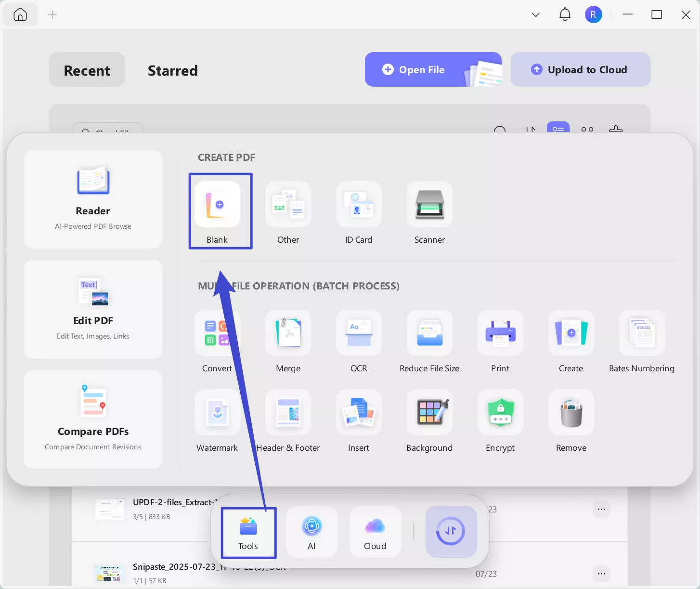700x589 pixels.
Task: Open the Cloud section
Action: click(x=375, y=531)
